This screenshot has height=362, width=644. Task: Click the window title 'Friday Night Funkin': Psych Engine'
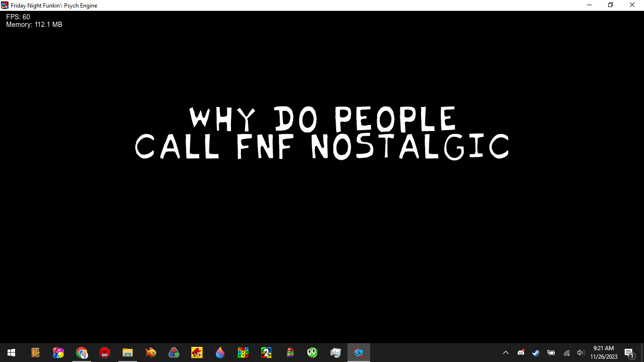click(x=54, y=6)
